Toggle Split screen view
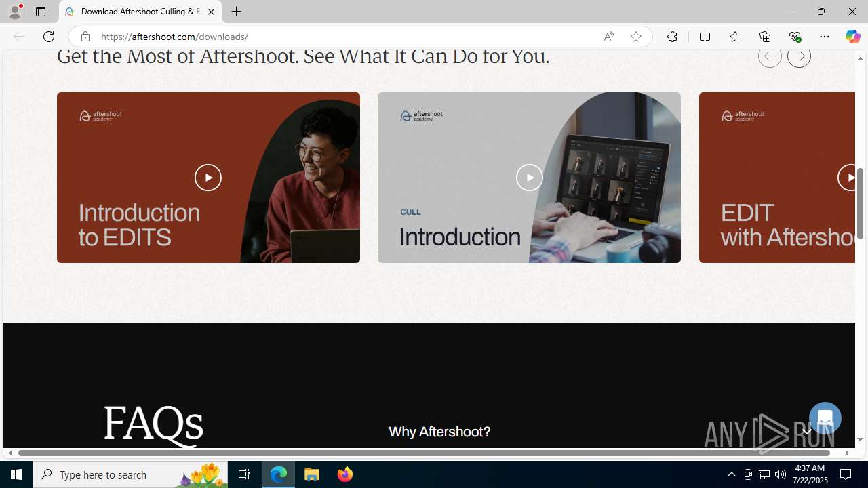868x488 pixels. pyautogui.click(x=705, y=37)
